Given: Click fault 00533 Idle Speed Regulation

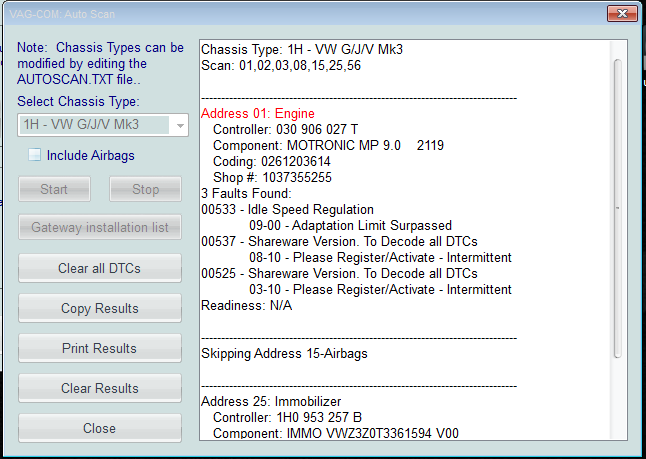Looking at the screenshot, I should tap(287, 210).
